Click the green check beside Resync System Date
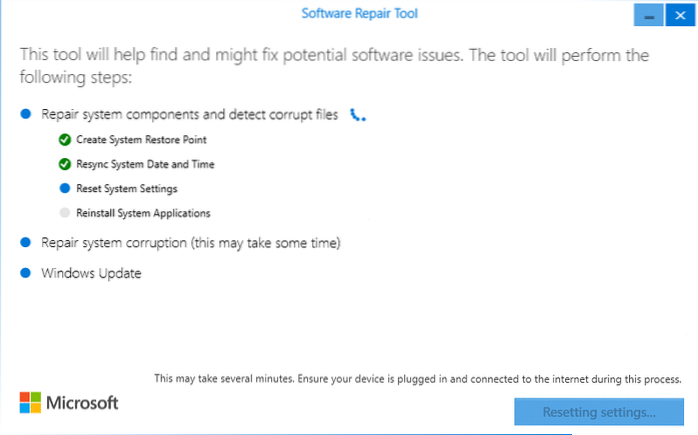 pyautogui.click(x=65, y=164)
